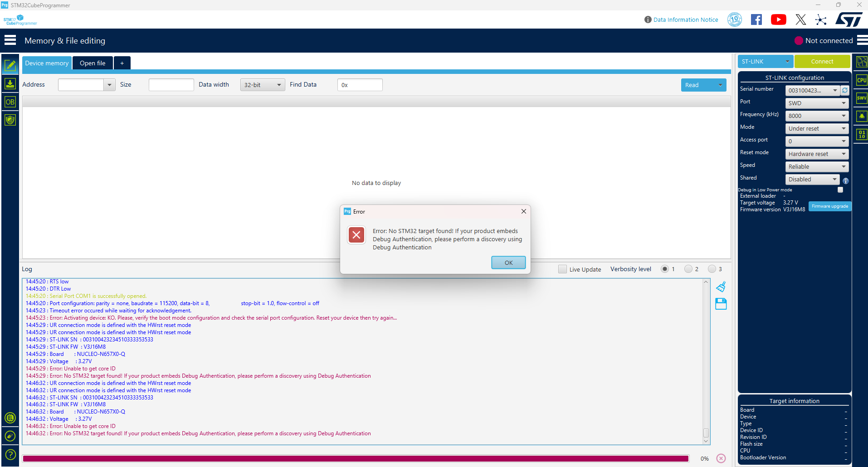
Task: Open the SWV viewer panel
Action: point(861,98)
